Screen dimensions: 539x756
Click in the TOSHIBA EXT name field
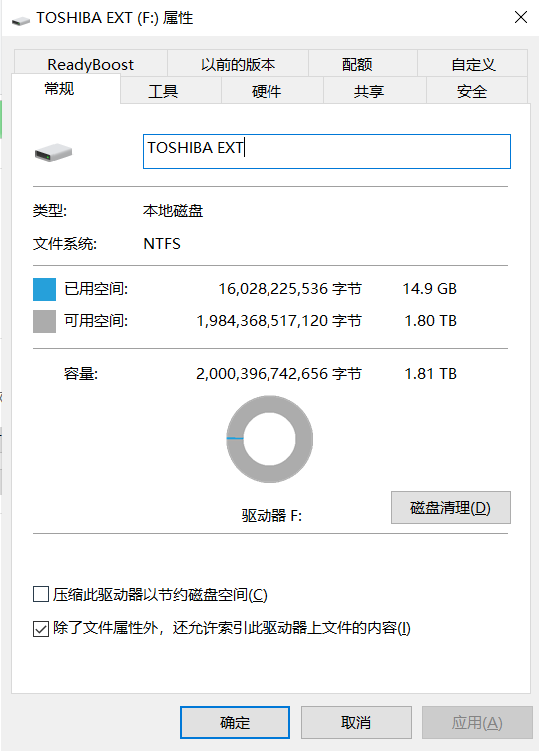point(326,151)
